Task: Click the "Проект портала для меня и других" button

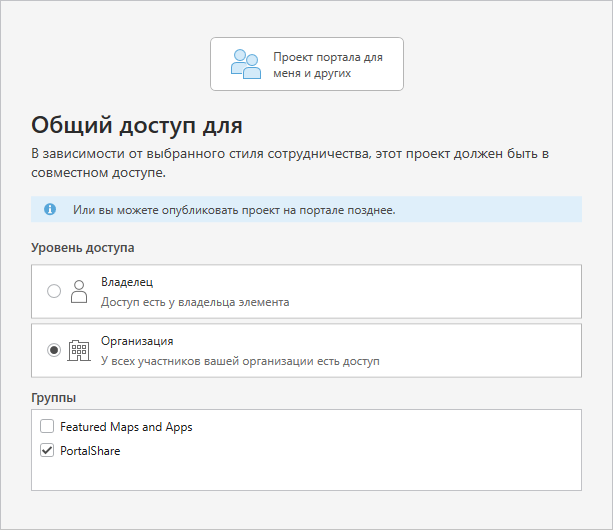Action: coord(306,64)
